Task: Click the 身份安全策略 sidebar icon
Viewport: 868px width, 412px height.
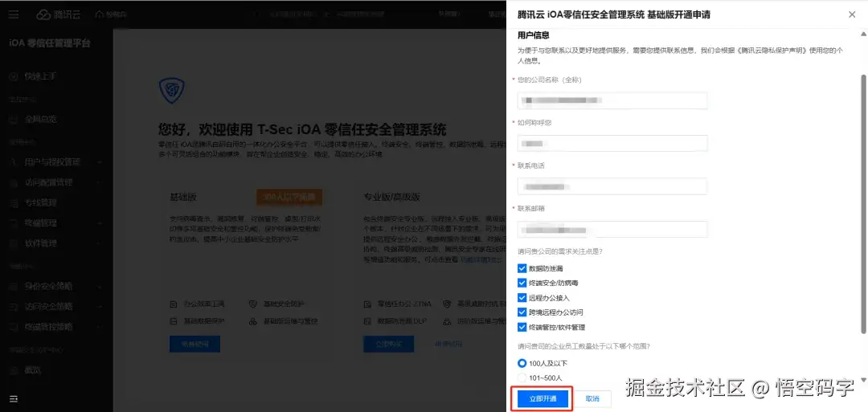Action: pyautogui.click(x=14, y=287)
